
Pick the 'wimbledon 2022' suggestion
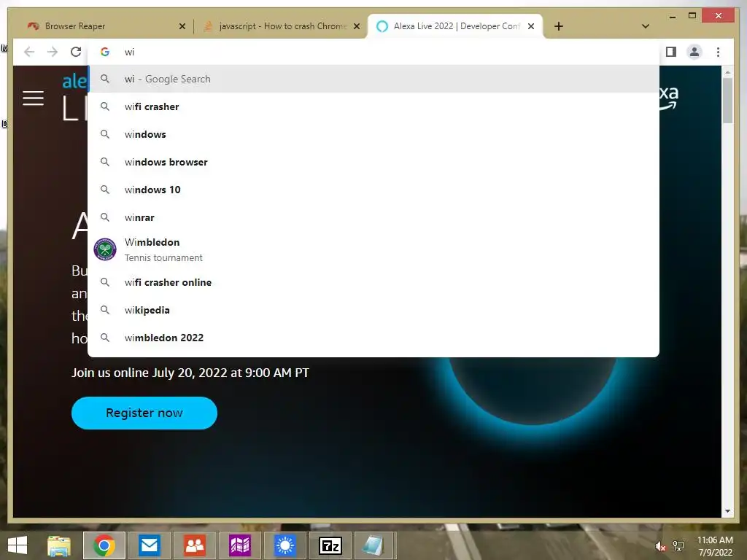[373, 338]
